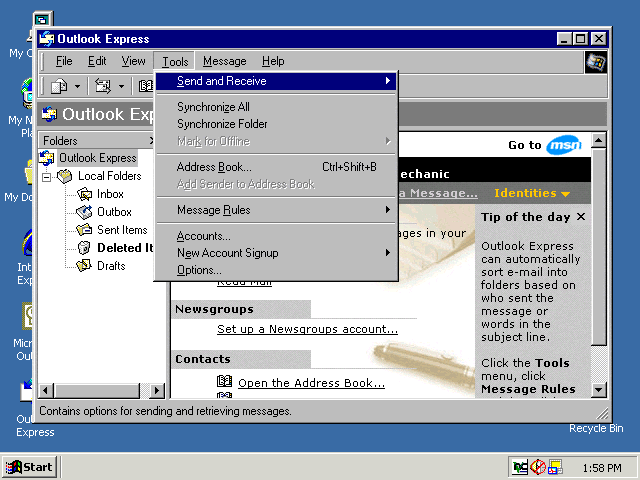
Task: Click the Outlook Express desktop shortcut label
Action: click(x=35, y=426)
